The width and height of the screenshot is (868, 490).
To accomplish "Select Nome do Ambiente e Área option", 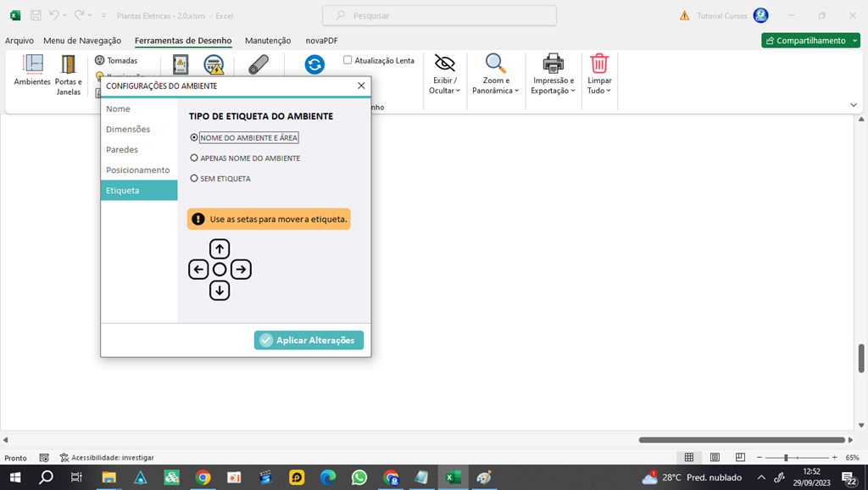I will (195, 137).
